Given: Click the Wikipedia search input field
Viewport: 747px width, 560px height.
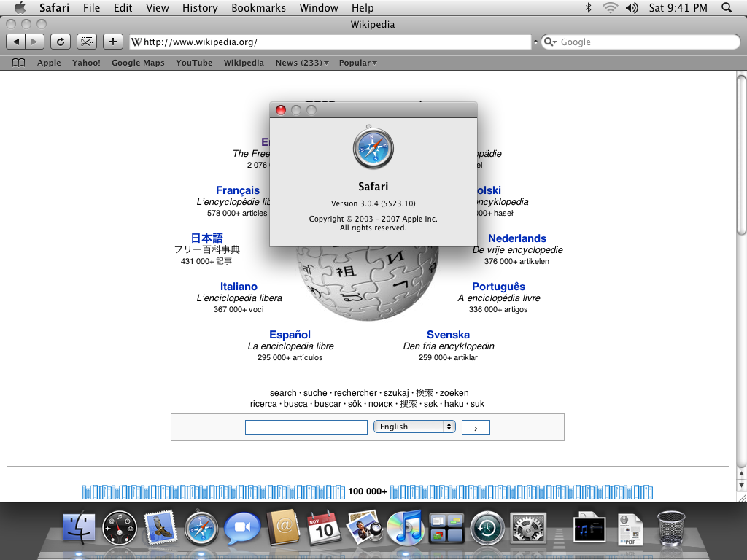Looking at the screenshot, I should 306,427.
